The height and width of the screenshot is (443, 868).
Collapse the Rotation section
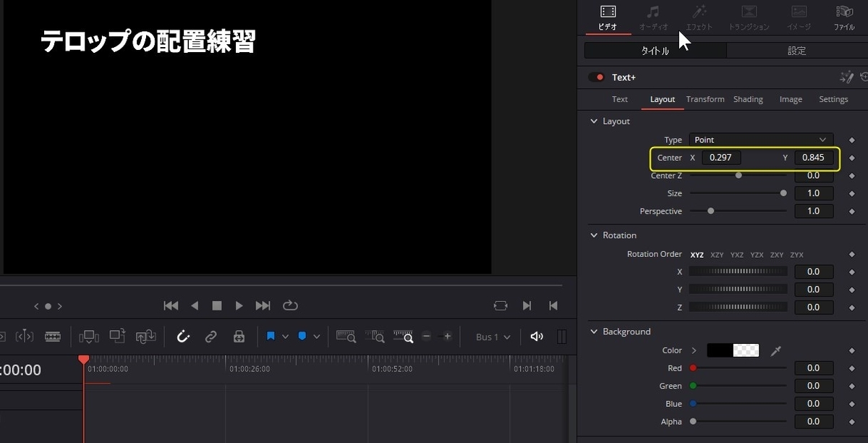[x=594, y=235]
